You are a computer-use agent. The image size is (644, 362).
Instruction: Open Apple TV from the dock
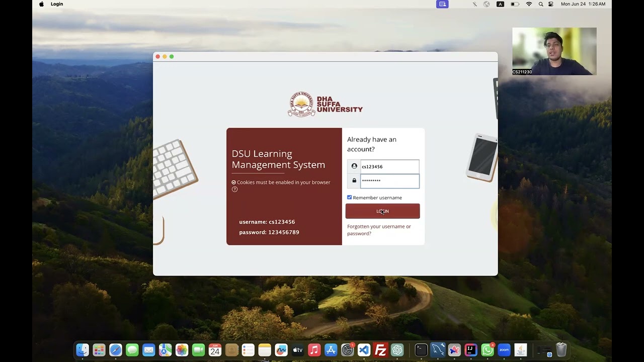[x=298, y=350]
